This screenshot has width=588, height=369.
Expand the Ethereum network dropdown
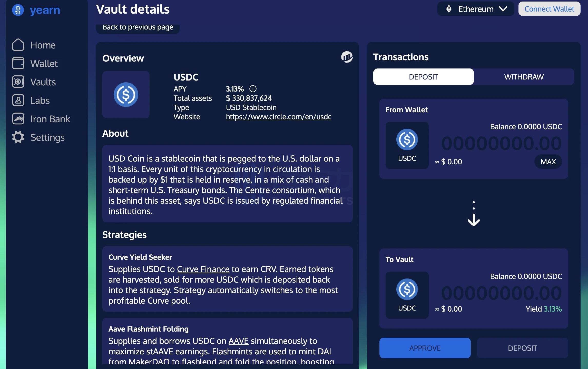tap(475, 9)
